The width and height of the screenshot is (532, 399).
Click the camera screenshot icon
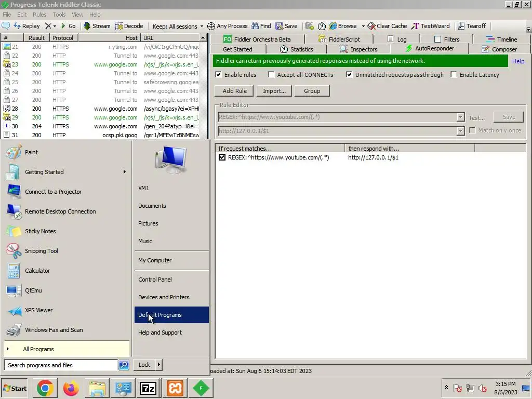309,26
